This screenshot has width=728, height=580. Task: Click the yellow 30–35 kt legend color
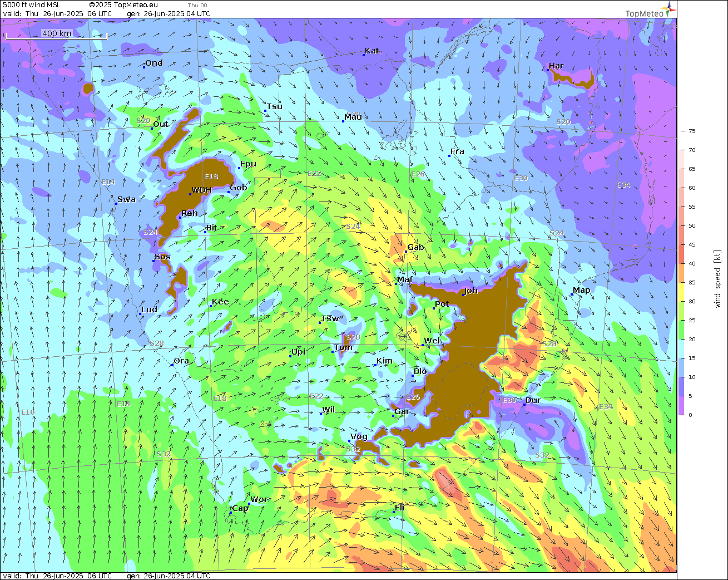(680, 292)
